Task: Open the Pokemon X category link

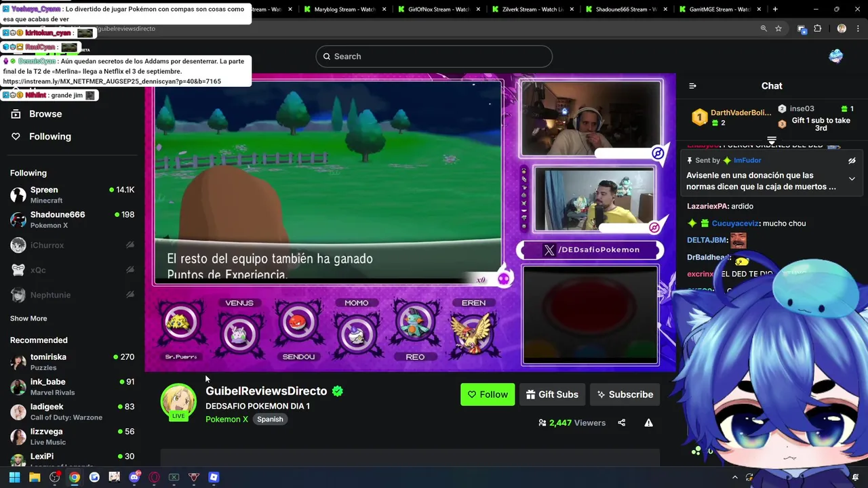Action: 226,419
